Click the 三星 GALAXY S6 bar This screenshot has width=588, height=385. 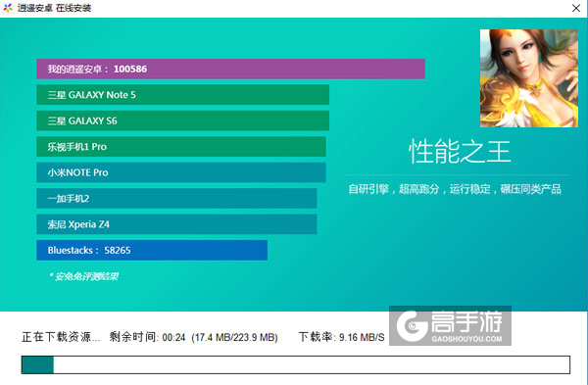(x=182, y=120)
